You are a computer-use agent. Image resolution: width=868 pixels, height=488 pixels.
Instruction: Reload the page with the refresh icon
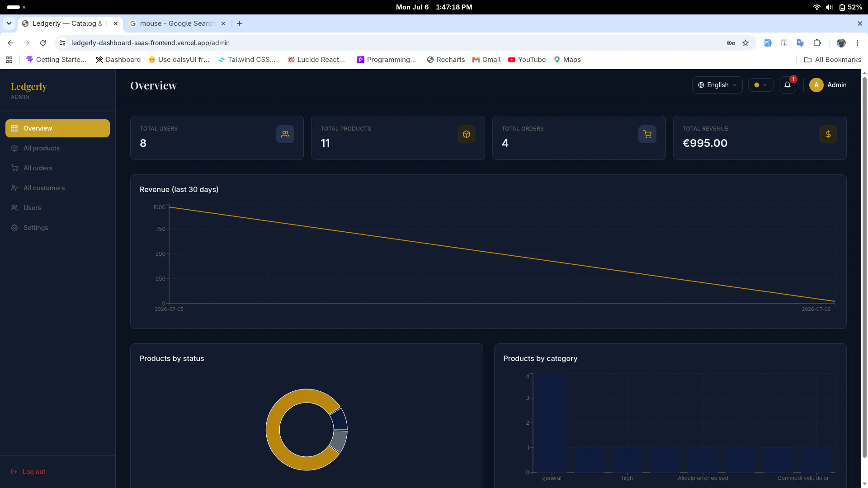[43, 43]
